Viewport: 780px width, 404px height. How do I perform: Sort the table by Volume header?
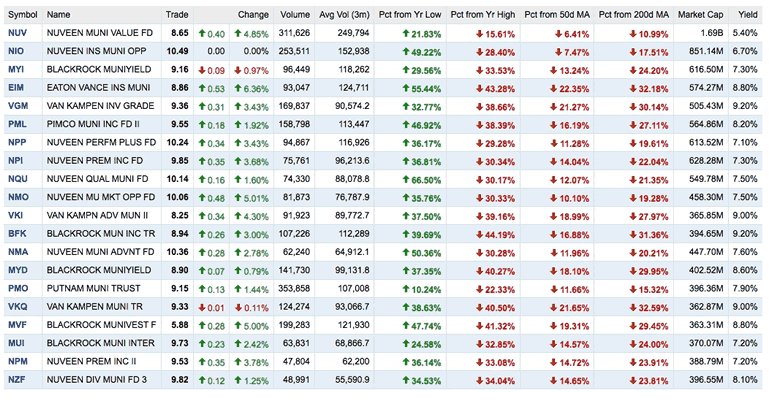click(x=296, y=15)
